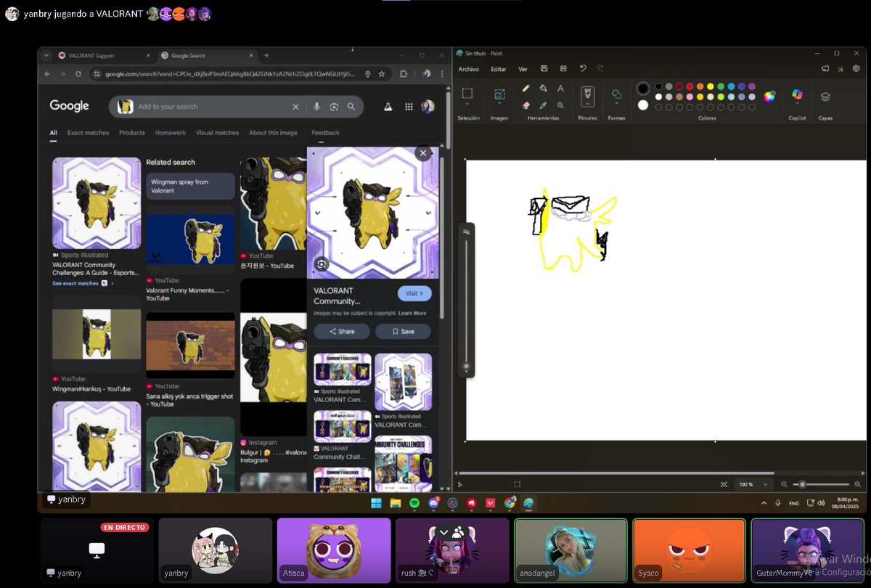
Task: Open Spotify from the taskbar
Action: [x=414, y=502]
